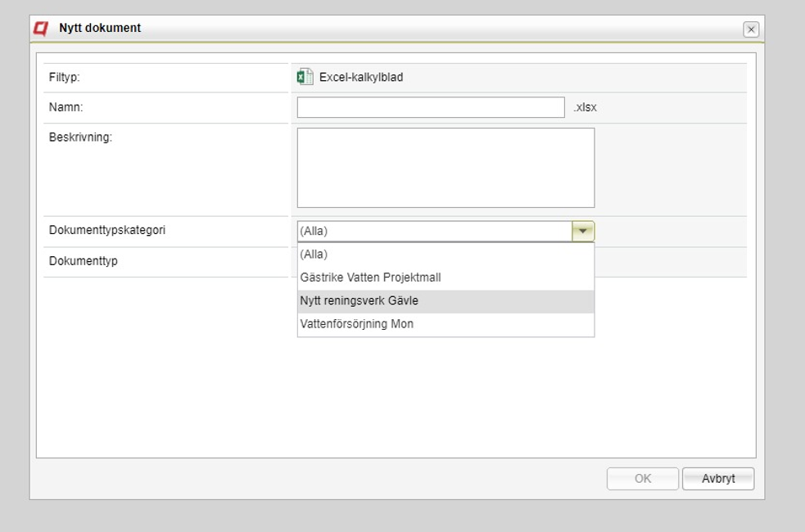Click the Nytt dokument title bar text

click(x=100, y=28)
